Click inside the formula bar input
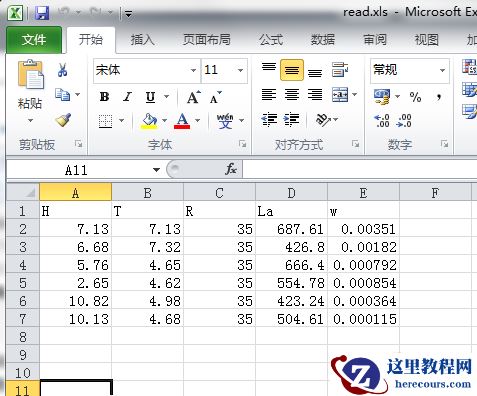The height and width of the screenshot is (396, 477). coord(360,170)
